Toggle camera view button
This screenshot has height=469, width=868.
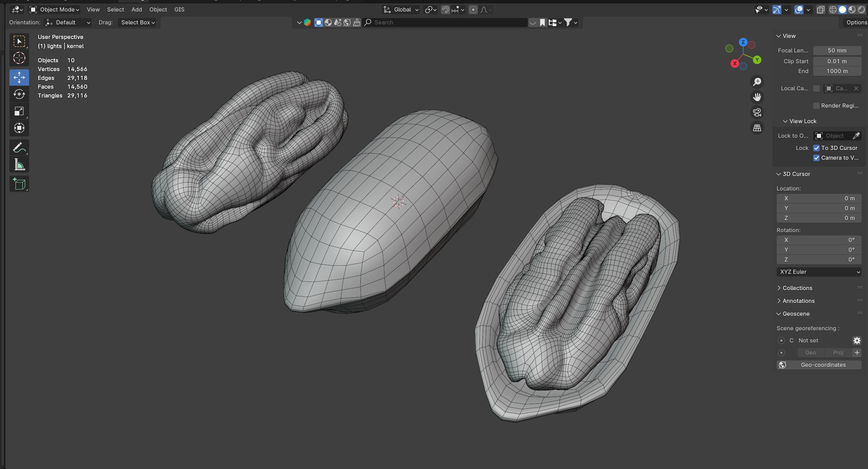[757, 112]
